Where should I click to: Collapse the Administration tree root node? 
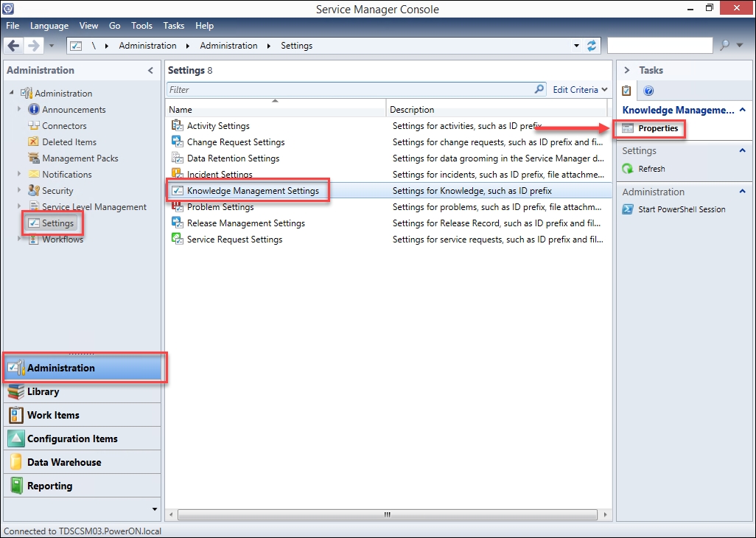click(12, 92)
